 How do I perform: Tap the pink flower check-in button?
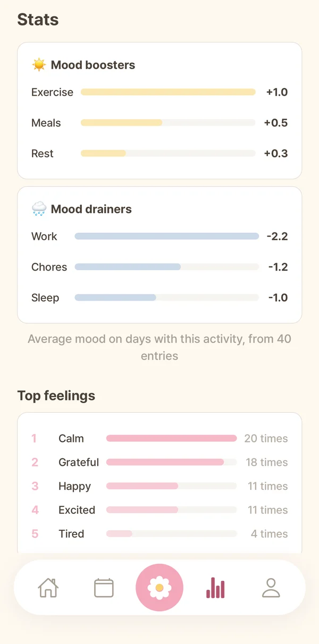(159, 588)
